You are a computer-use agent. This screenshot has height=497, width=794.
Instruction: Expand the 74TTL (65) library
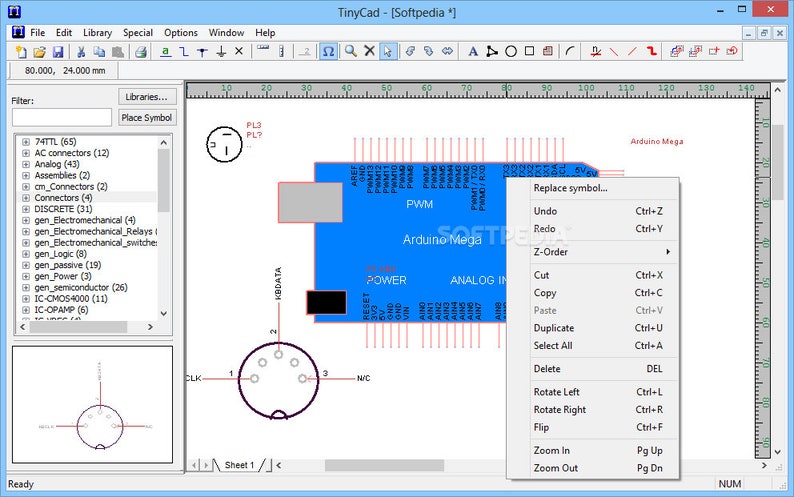pyautogui.click(x=26, y=142)
